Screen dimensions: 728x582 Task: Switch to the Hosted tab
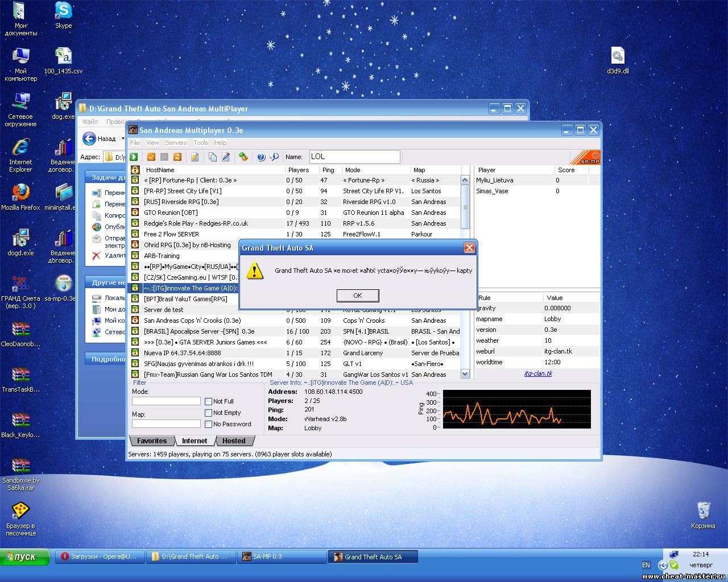tap(234, 441)
